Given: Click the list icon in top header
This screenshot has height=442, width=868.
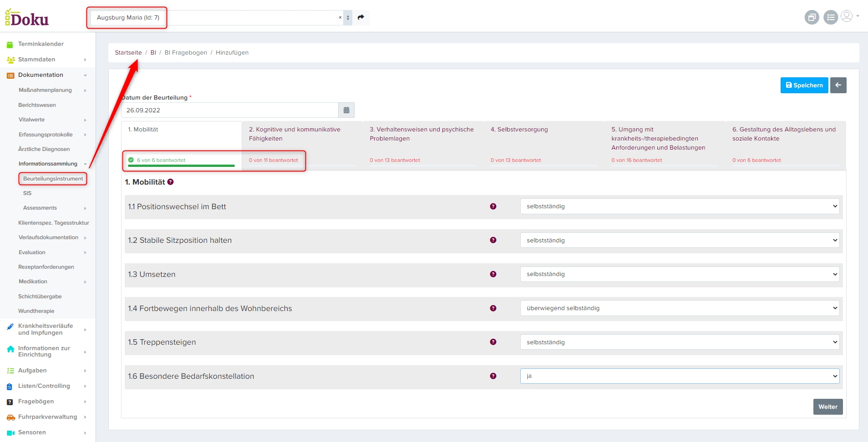Looking at the screenshot, I should coord(831,17).
